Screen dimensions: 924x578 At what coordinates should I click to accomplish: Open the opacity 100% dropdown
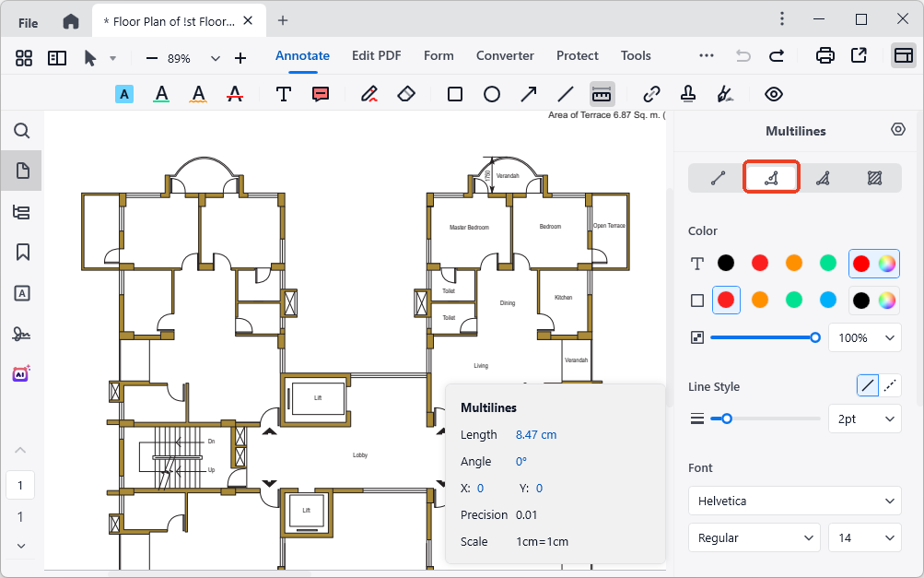[864, 338]
